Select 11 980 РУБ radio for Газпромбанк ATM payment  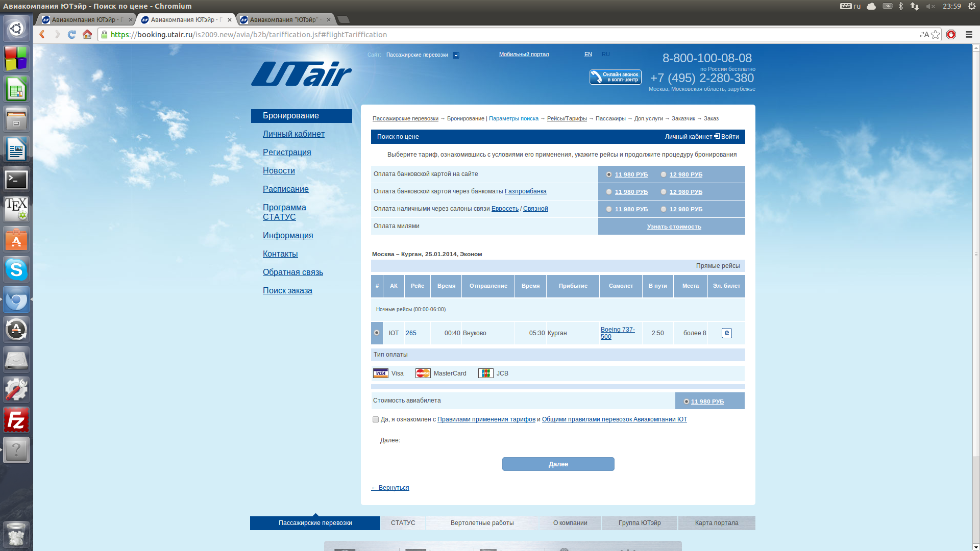coord(609,192)
